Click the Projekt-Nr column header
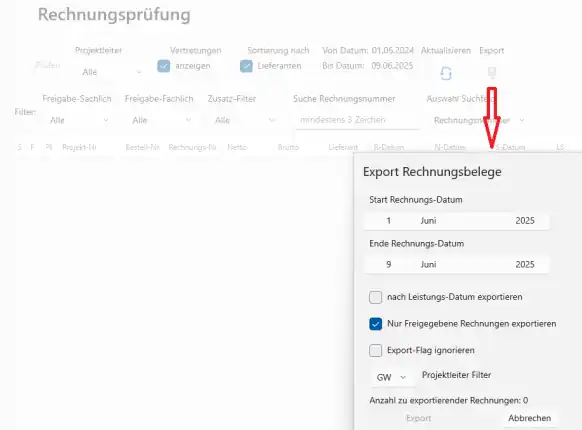 tap(79, 147)
